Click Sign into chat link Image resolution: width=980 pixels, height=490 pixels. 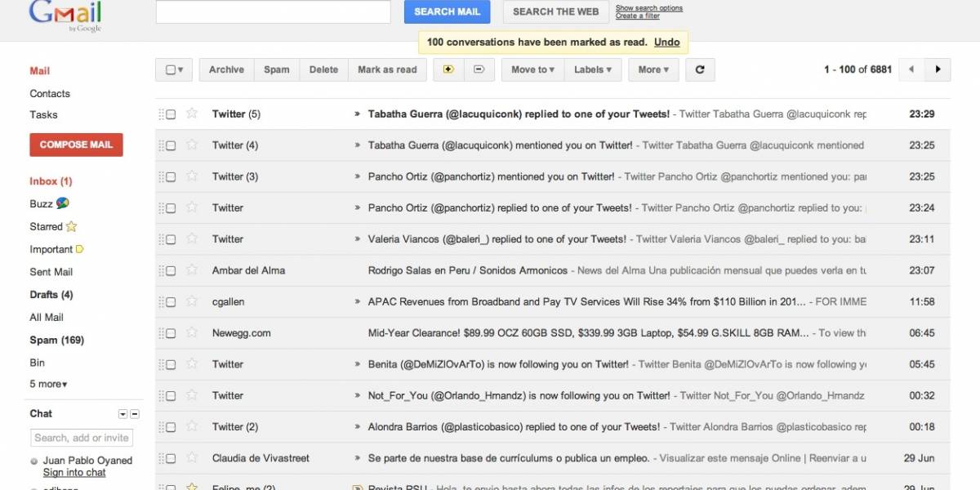[x=74, y=473]
